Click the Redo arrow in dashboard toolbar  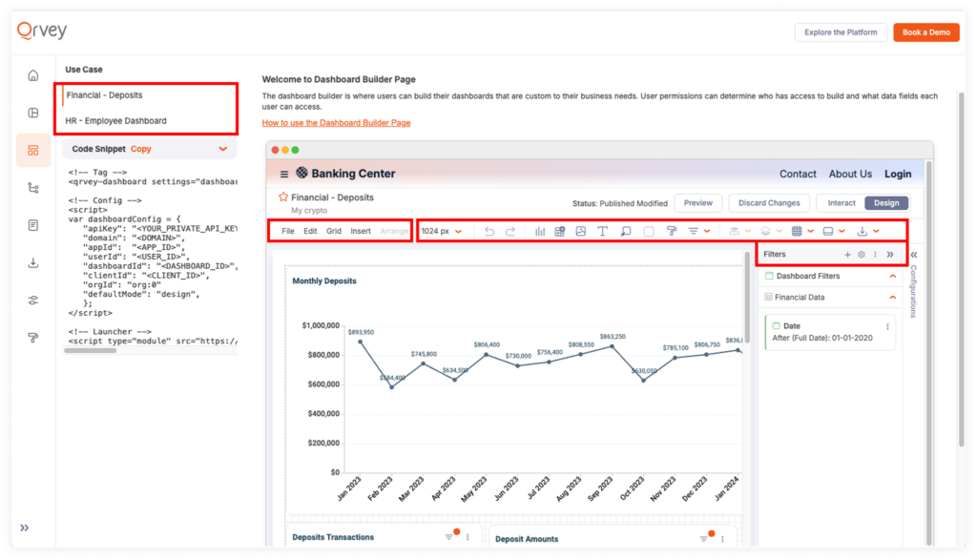(510, 231)
